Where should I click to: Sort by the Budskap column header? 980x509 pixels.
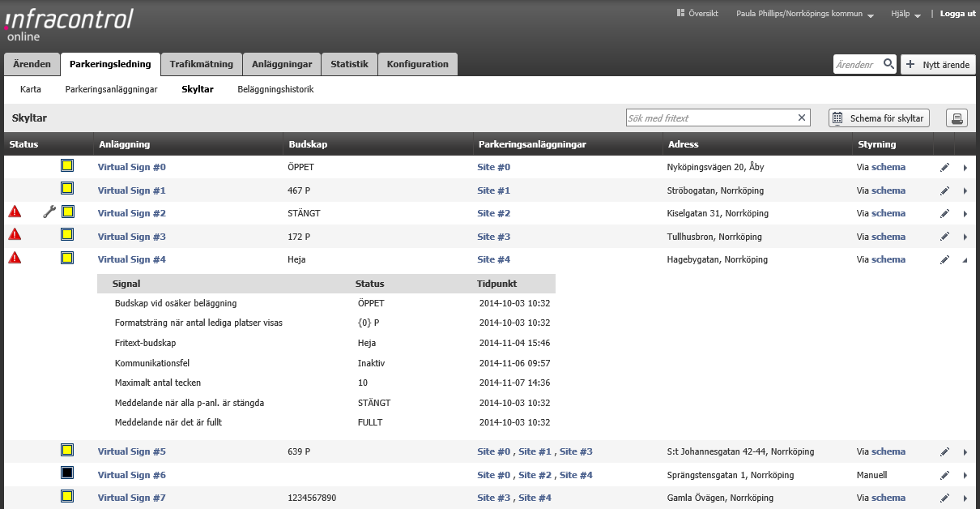(308, 144)
